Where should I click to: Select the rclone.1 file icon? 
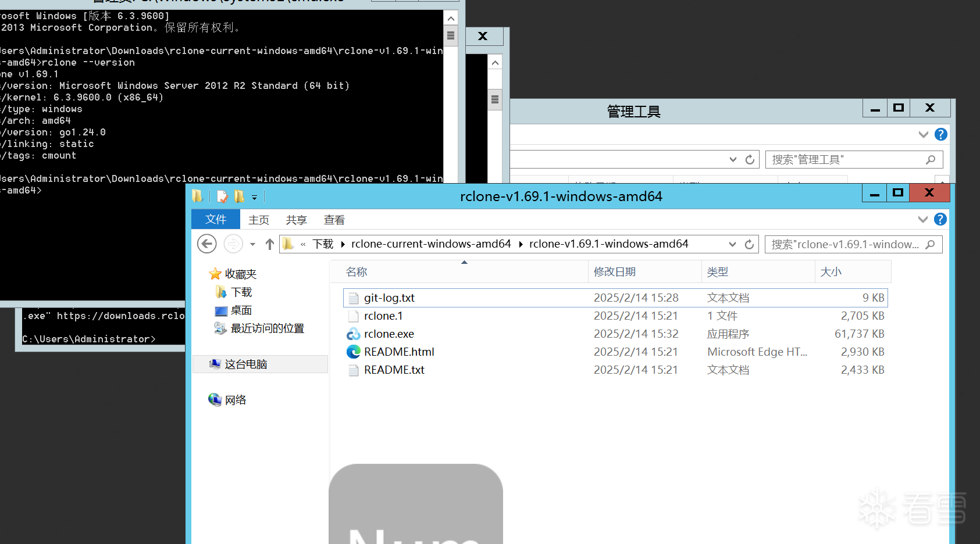coord(353,316)
